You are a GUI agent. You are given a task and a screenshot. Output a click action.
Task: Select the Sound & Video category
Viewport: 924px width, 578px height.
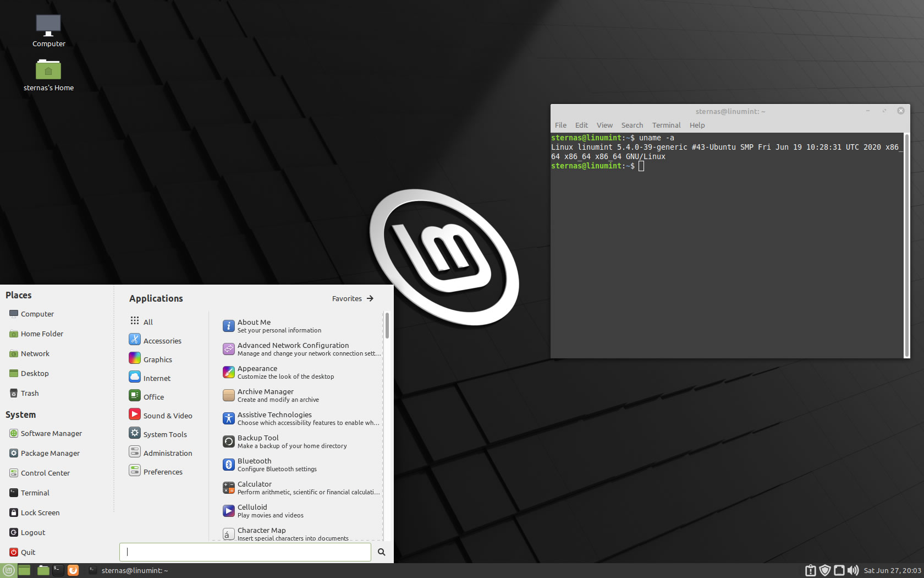(161, 415)
